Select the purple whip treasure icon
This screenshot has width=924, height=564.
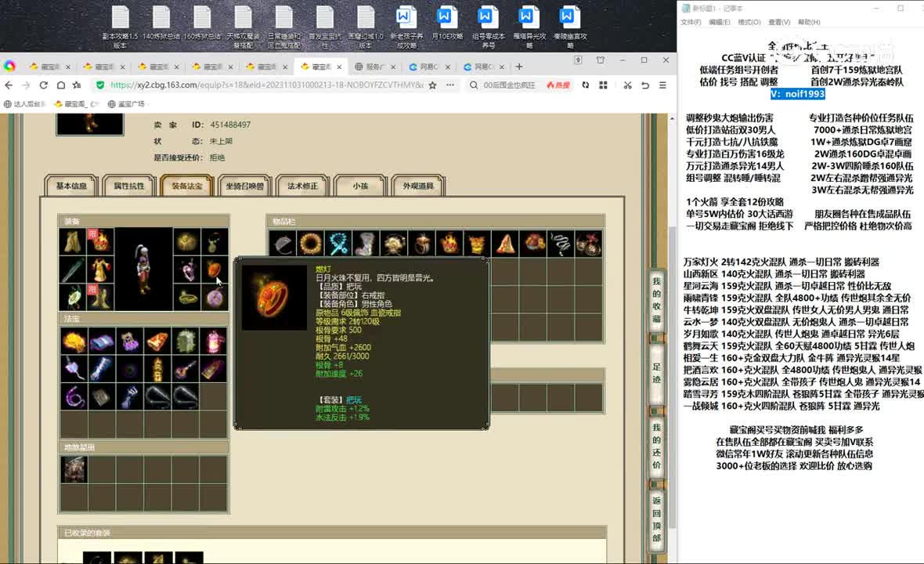click(73, 396)
